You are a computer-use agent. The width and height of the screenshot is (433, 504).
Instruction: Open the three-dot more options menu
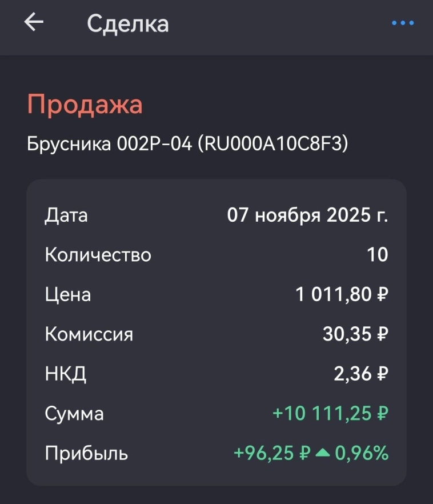(x=402, y=23)
